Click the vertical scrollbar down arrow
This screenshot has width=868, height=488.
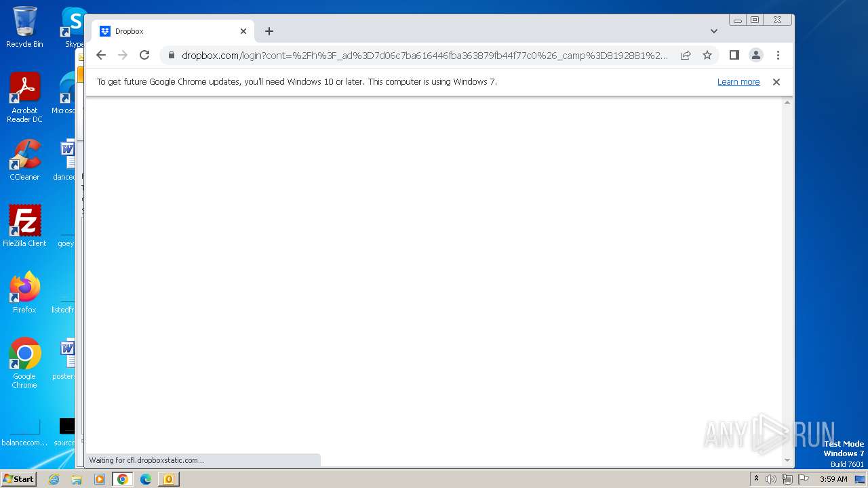coord(787,460)
